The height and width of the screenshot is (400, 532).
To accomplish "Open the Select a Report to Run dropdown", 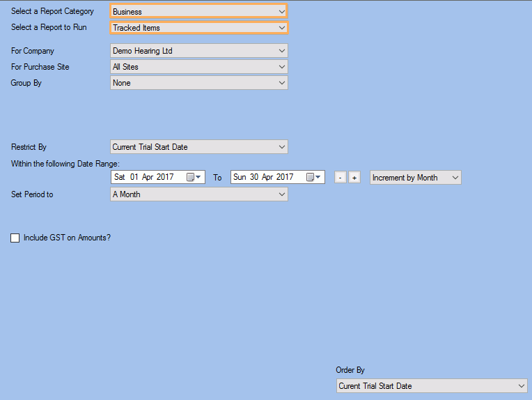I will tap(199, 27).
